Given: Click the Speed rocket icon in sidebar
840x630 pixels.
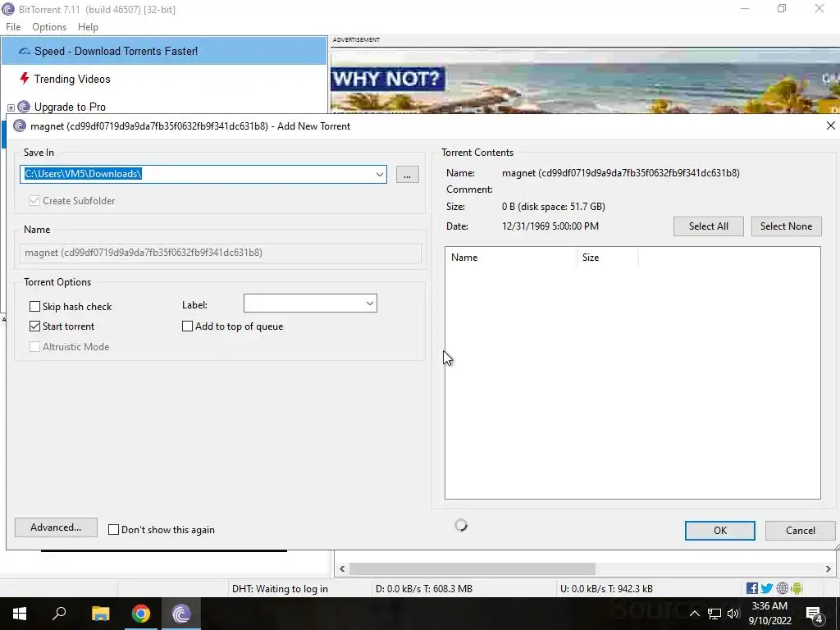Looking at the screenshot, I should coord(24,52).
